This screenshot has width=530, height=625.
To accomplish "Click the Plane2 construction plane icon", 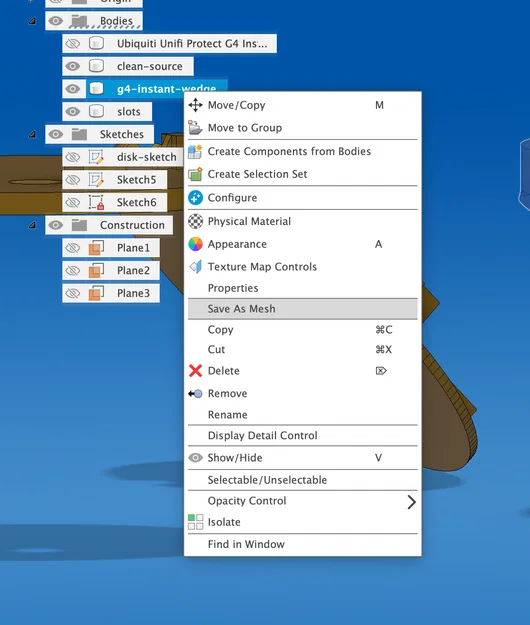I will click(96, 271).
